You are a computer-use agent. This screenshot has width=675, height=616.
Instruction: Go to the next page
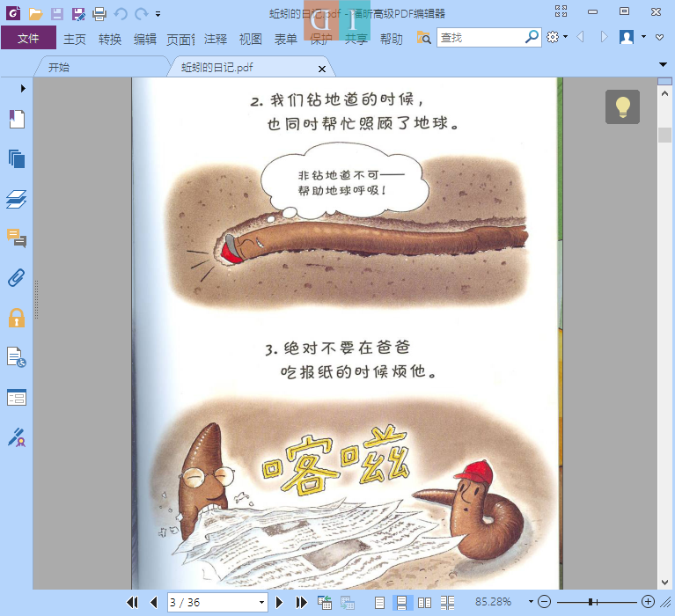(x=279, y=602)
